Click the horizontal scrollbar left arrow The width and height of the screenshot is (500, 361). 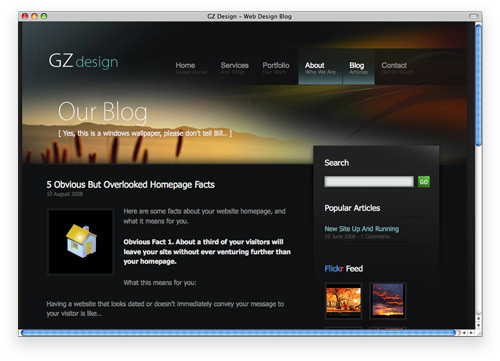[x=464, y=333]
